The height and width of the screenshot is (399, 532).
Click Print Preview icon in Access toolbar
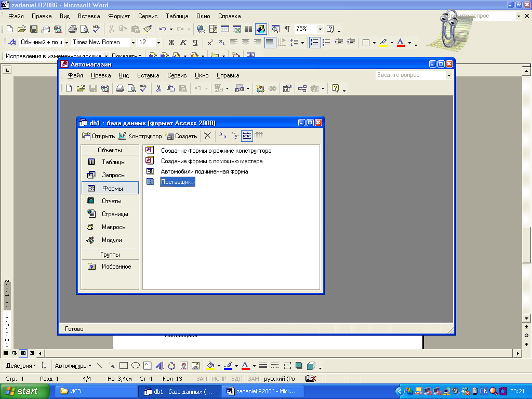(x=131, y=88)
